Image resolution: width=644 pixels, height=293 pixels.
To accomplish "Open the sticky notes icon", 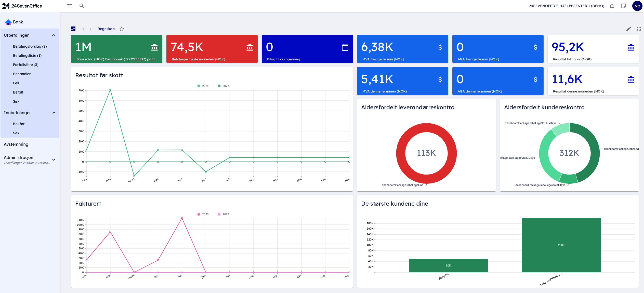I will click(623, 6).
